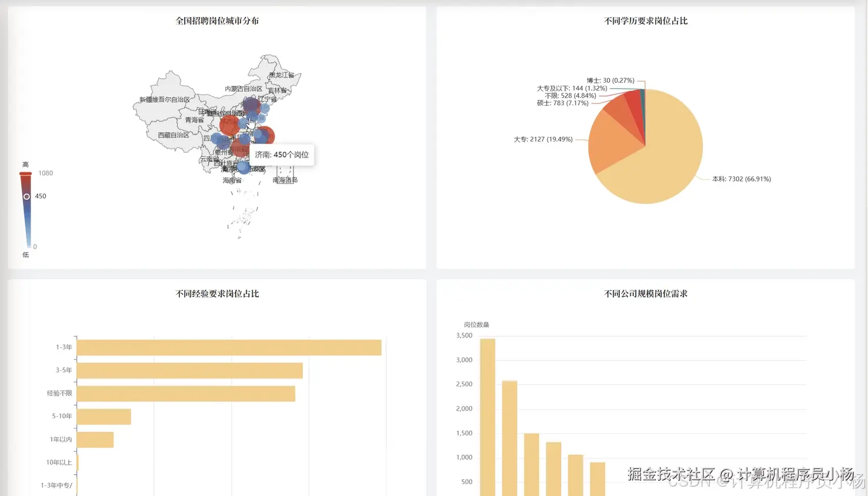Click the pie label 本科: 7302 (66.91%)
This screenshot has height=496, width=868.
click(741, 179)
